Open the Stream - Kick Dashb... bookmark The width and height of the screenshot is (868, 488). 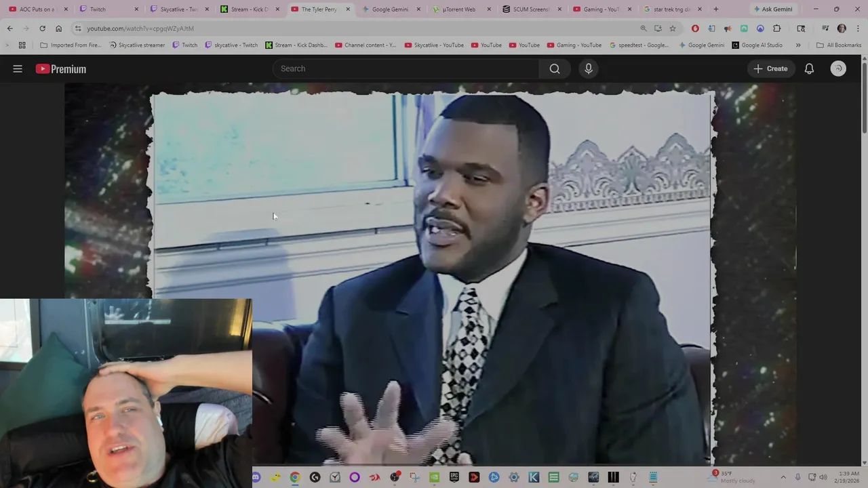[296, 45]
